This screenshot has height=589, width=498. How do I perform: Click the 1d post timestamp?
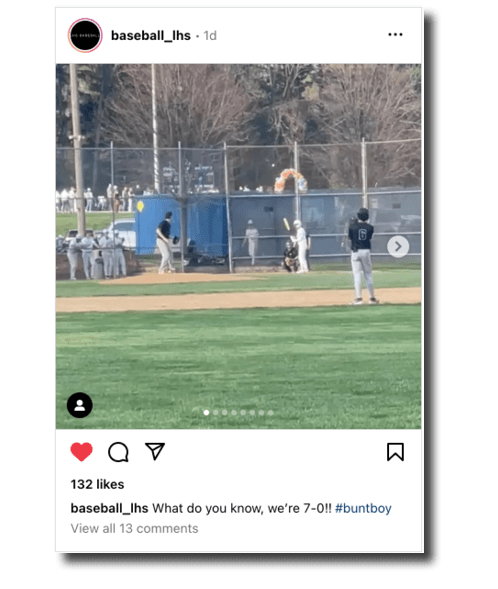point(210,36)
